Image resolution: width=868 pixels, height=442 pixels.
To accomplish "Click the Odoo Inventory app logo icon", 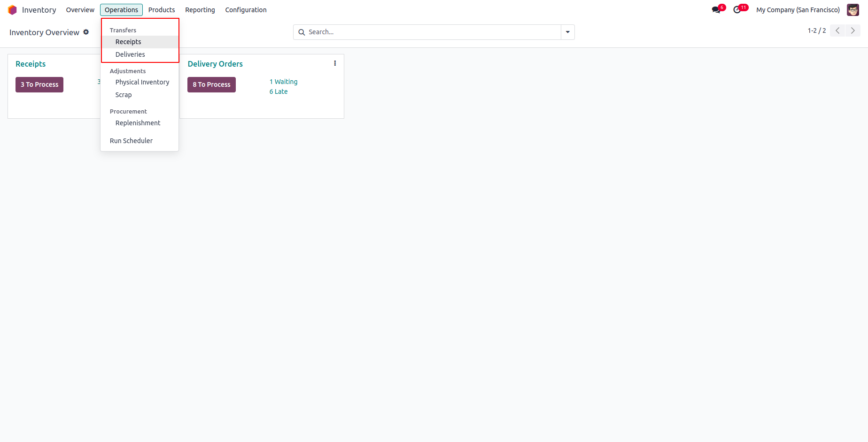I will pos(12,10).
